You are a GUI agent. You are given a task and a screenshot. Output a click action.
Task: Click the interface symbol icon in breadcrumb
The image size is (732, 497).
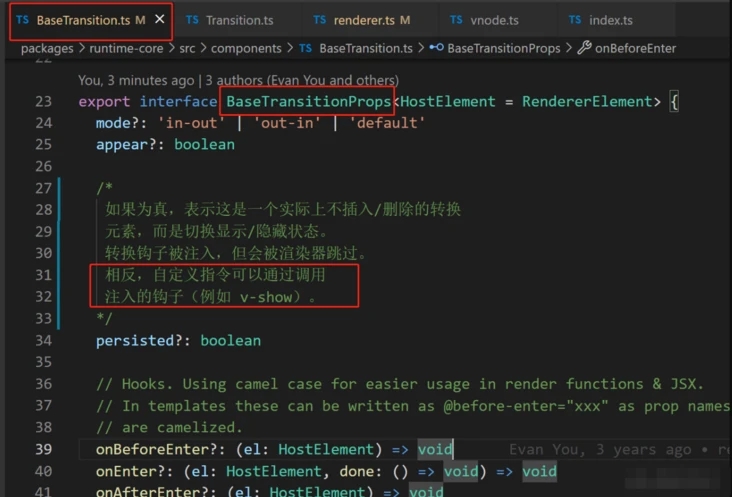coord(436,48)
